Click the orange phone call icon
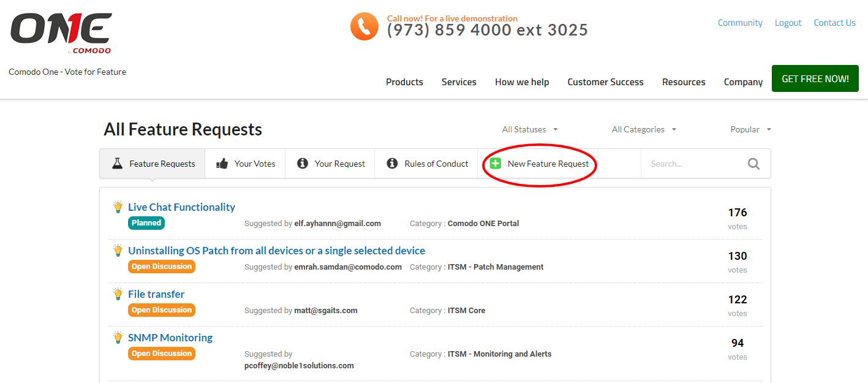 tap(364, 26)
